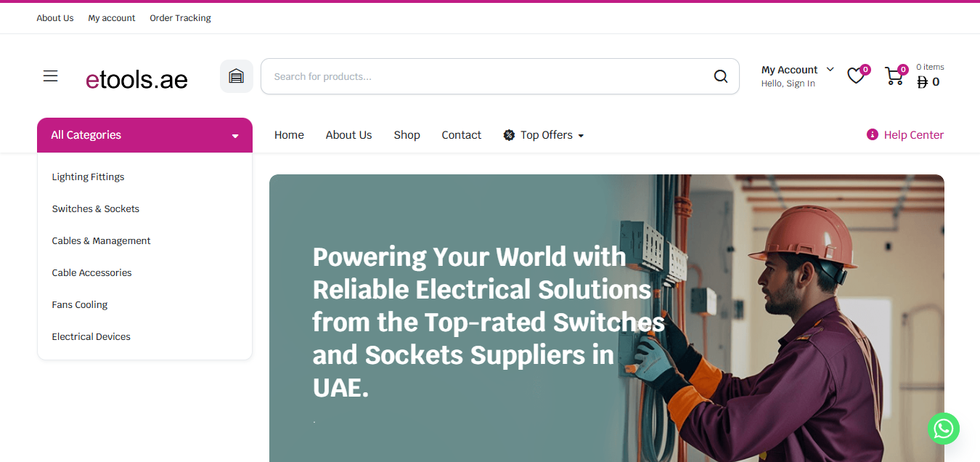Open the wishlist heart icon
Viewport: 980px width, 462px height.
[857, 76]
